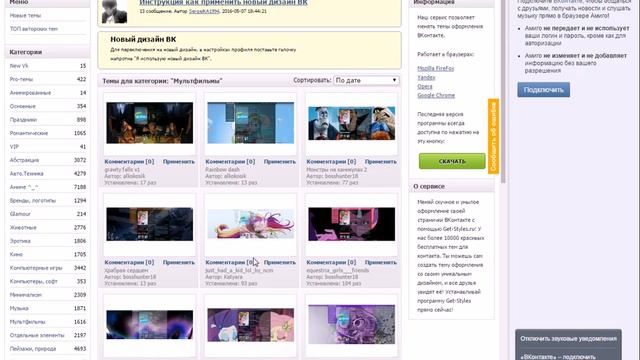This screenshot has width=640, height=360.
Task: Open comments for Храбрая сердцем
Action: pos(129,262)
